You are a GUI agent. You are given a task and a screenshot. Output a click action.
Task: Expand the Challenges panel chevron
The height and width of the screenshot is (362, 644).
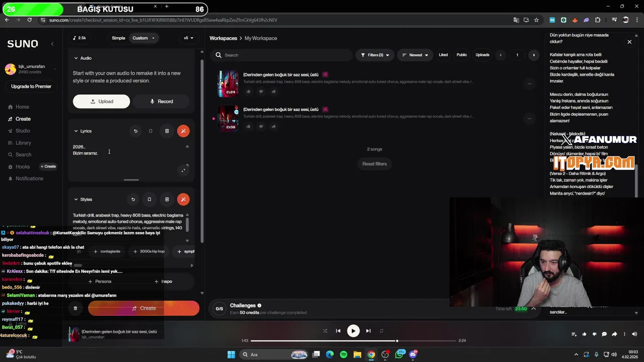tap(534, 309)
